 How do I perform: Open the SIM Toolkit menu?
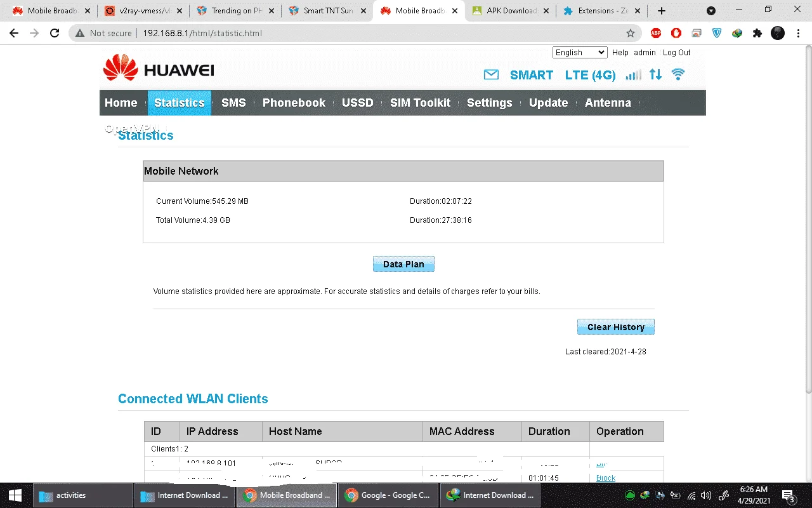point(420,103)
